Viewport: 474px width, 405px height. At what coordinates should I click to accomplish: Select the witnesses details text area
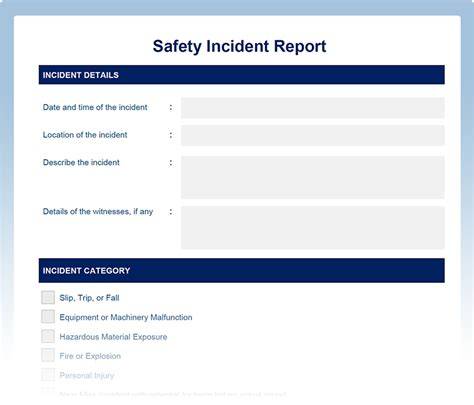313,228
